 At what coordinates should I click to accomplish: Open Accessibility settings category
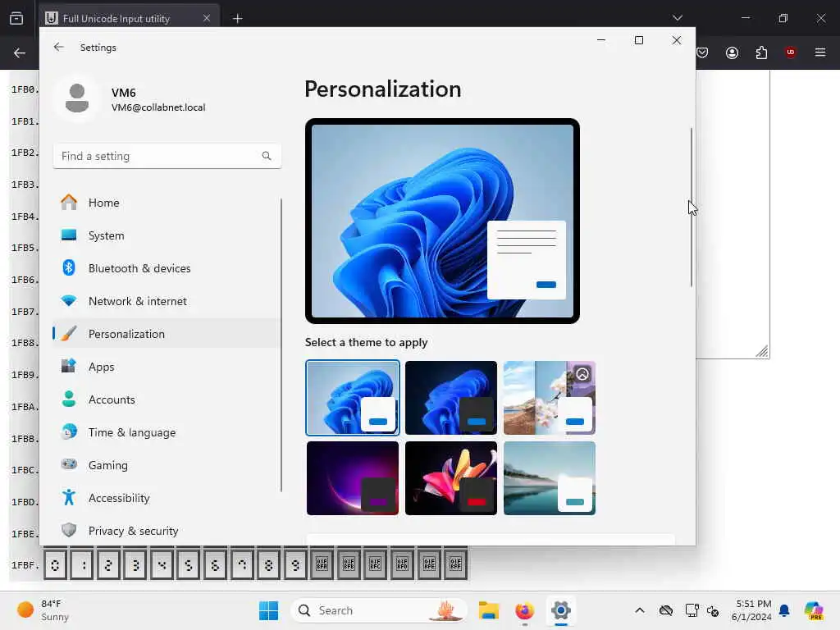click(x=167, y=498)
